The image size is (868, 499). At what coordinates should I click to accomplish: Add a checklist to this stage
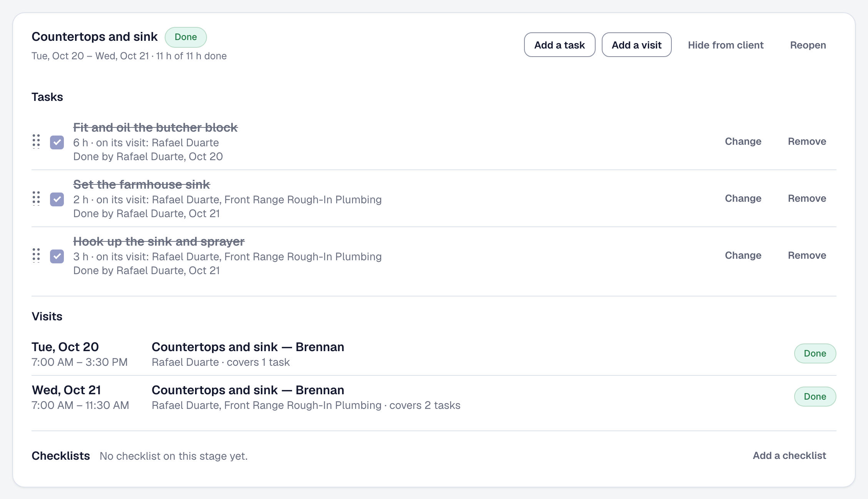(x=789, y=455)
